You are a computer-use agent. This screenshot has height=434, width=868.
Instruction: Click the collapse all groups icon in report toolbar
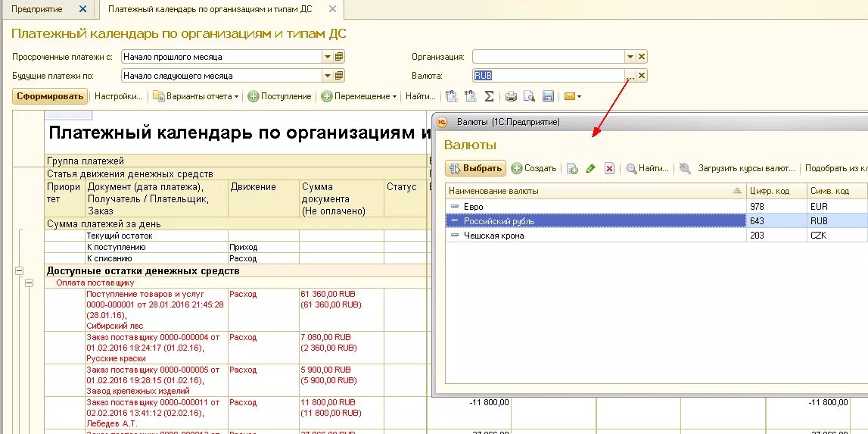click(471, 96)
